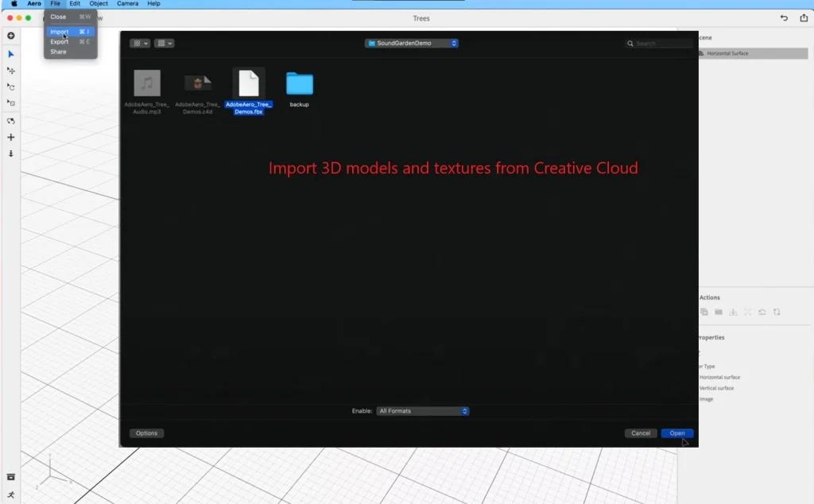
Task: Open the grouping options dropdown
Action: 164,43
